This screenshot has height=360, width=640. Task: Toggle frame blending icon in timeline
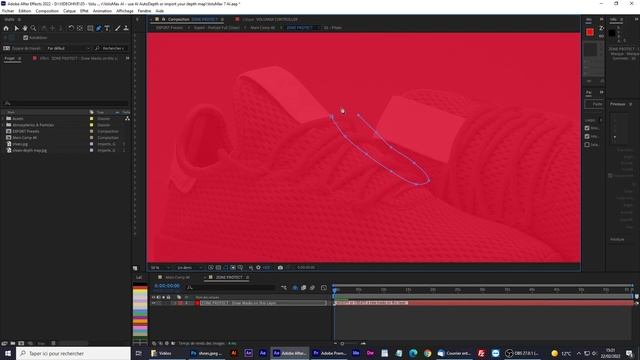tap(304, 288)
